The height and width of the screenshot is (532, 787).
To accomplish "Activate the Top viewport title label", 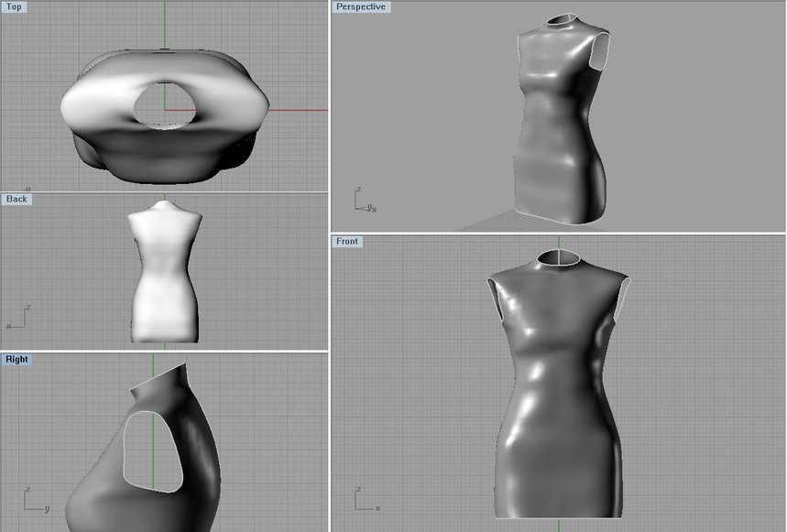I will click(x=14, y=7).
